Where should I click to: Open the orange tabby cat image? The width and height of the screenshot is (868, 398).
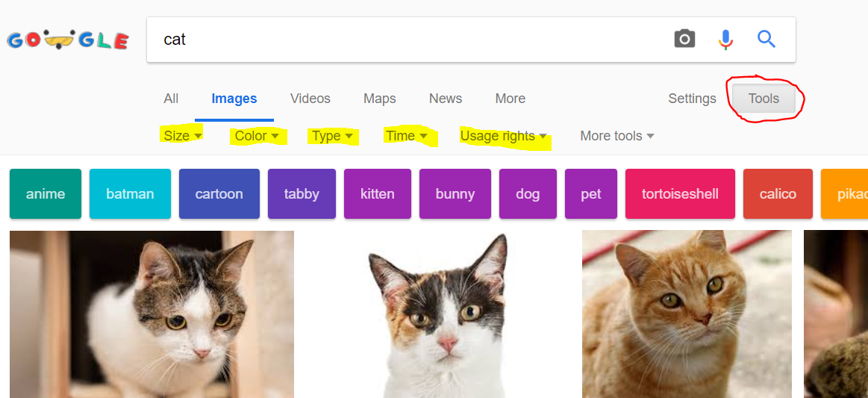[x=687, y=314]
